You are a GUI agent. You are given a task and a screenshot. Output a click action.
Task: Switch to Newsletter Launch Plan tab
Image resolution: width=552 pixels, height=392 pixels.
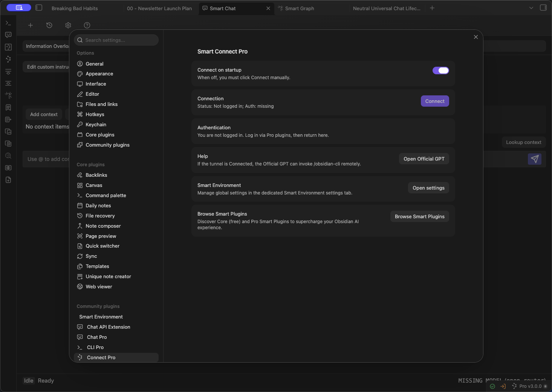[x=159, y=8]
